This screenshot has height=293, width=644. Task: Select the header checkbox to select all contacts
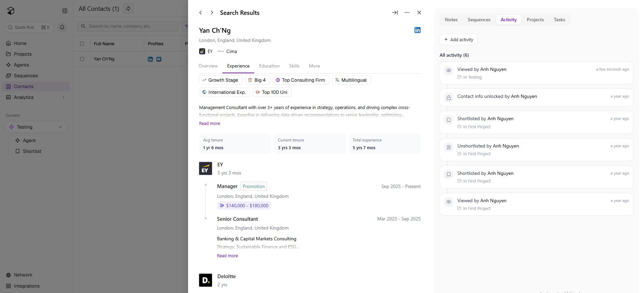pyautogui.click(x=82, y=44)
